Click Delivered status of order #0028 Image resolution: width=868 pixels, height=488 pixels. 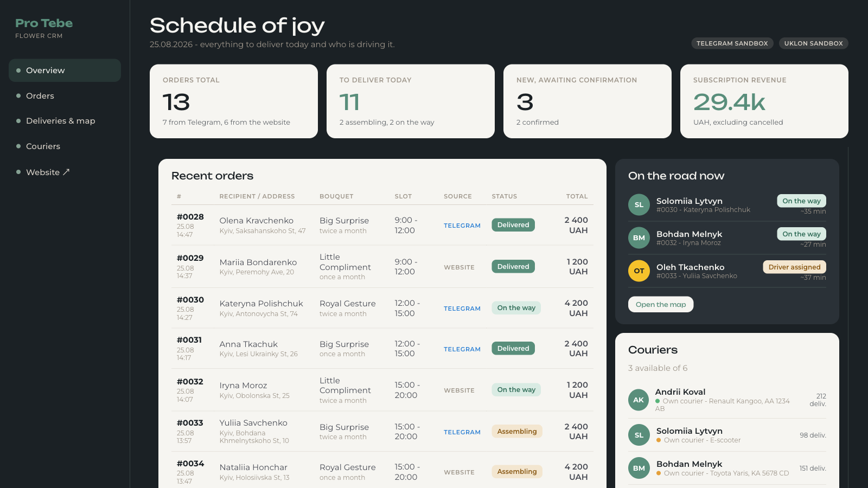tap(513, 225)
